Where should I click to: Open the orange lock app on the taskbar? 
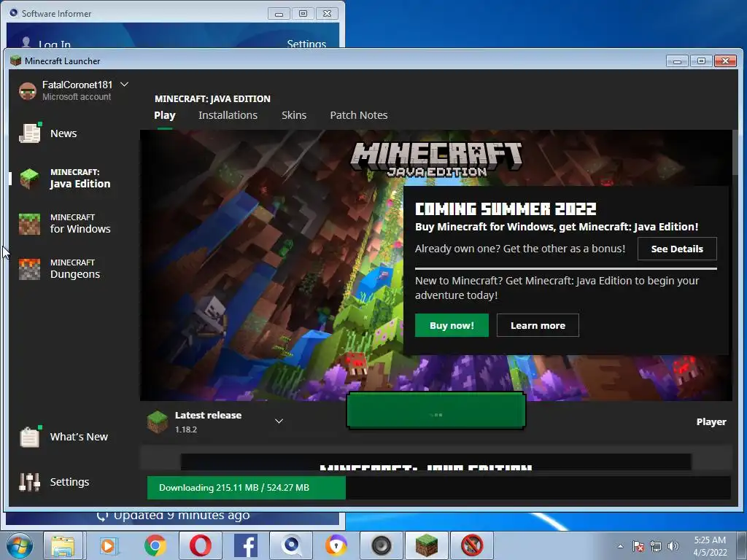point(336,545)
